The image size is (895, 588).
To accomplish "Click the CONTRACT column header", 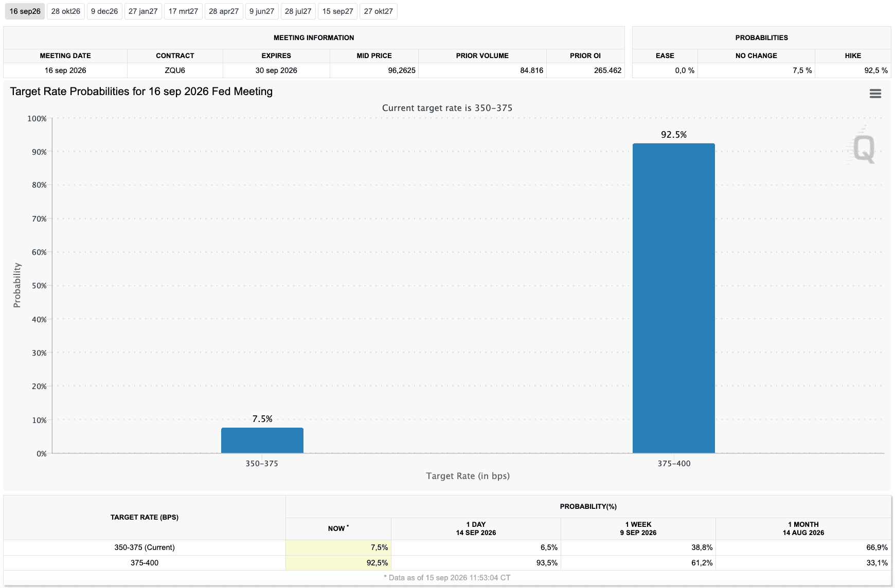I will (x=175, y=56).
